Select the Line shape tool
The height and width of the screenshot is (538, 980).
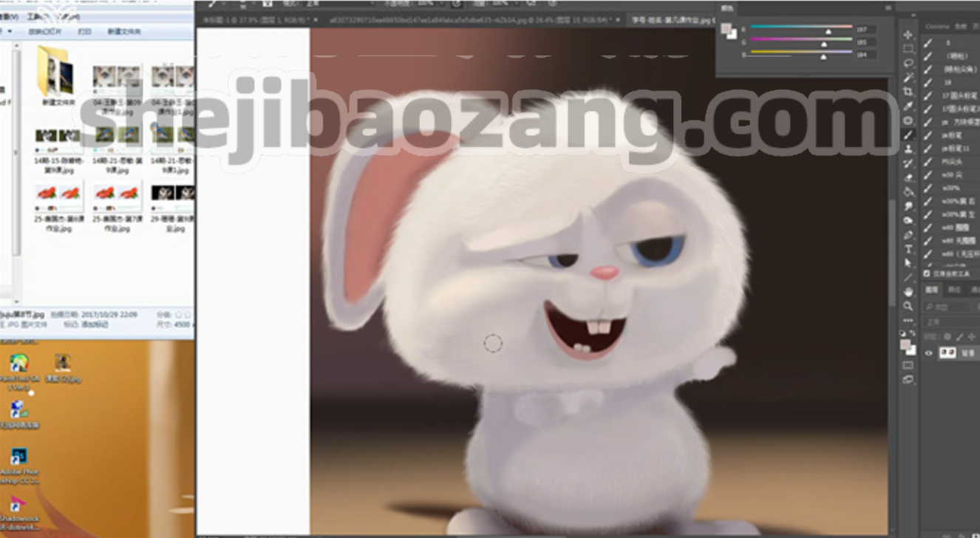coord(908,278)
